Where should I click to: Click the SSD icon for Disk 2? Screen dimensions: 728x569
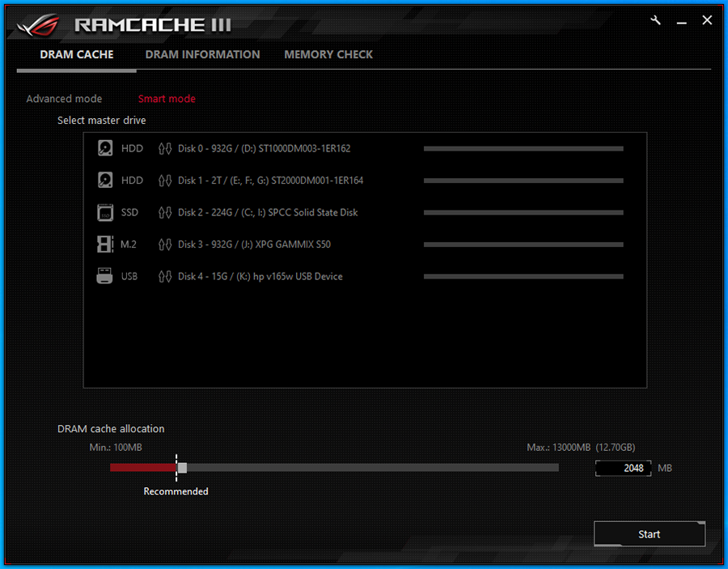pyautogui.click(x=105, y=212)
